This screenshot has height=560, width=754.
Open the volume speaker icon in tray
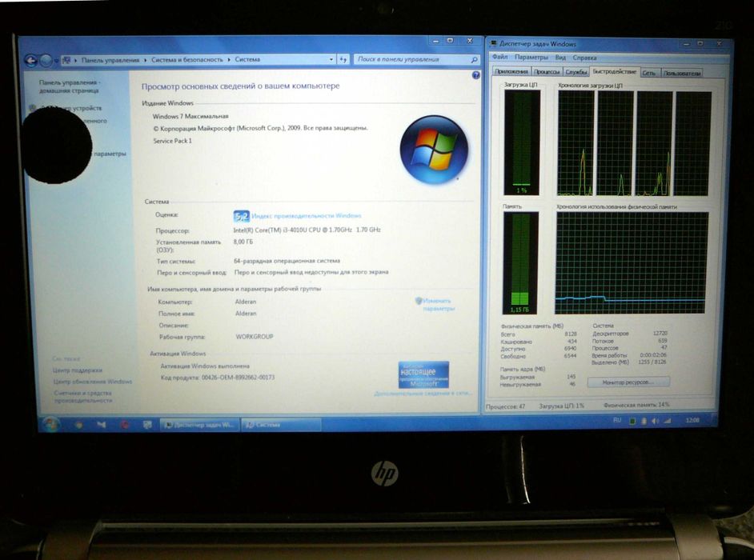point(655,421)
